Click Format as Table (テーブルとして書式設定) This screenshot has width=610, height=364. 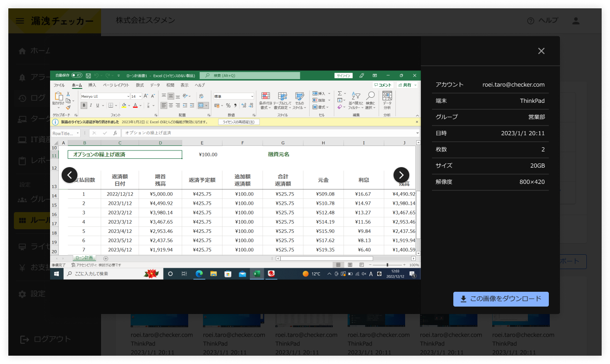click(x=283, y=100)
